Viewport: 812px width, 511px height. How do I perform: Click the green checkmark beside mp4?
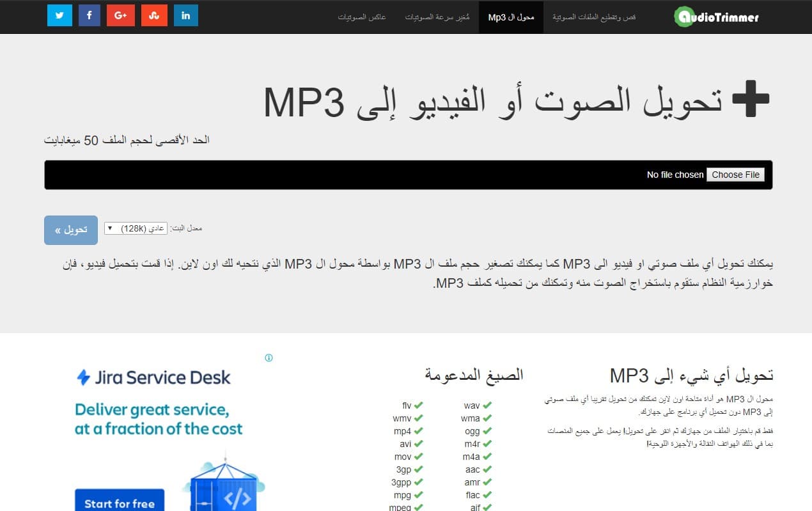pyautogui.click(x=418, y=431)
